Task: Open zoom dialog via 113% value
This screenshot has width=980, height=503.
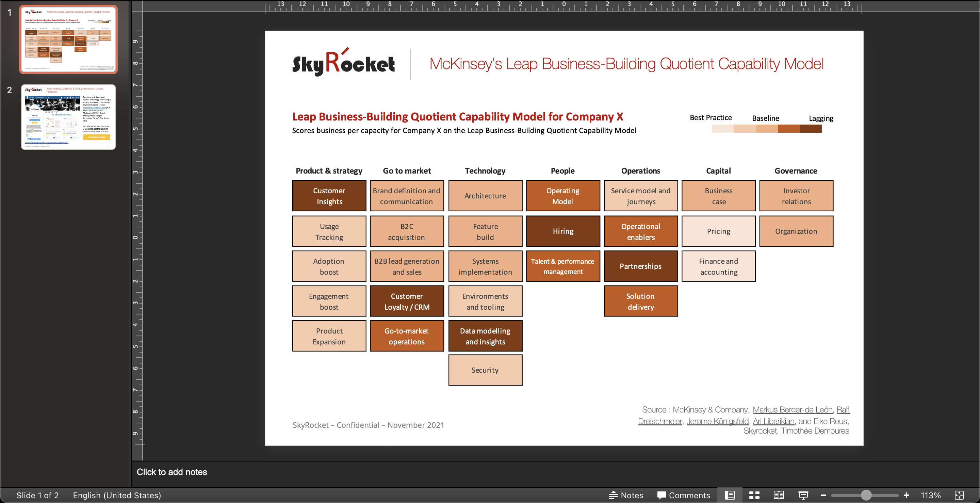Action: click(x=931, y=495)
